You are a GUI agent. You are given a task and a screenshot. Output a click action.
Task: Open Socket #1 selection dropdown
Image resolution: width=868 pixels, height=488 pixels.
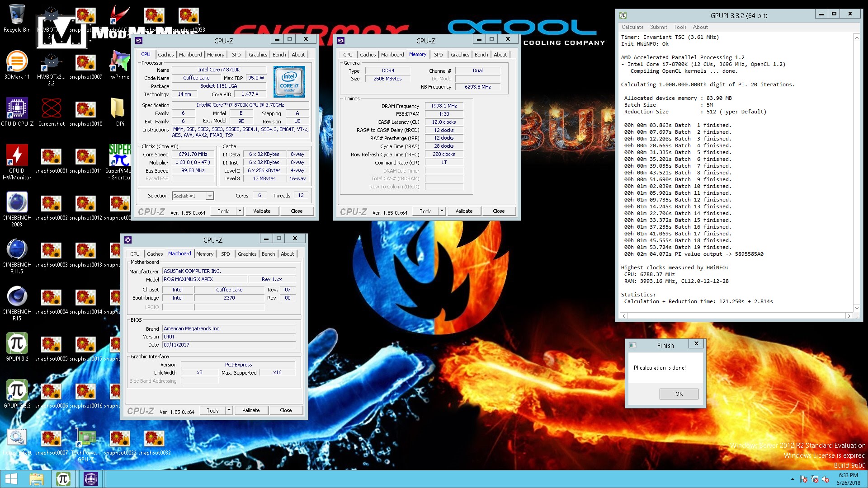click(x=193, y=196)
